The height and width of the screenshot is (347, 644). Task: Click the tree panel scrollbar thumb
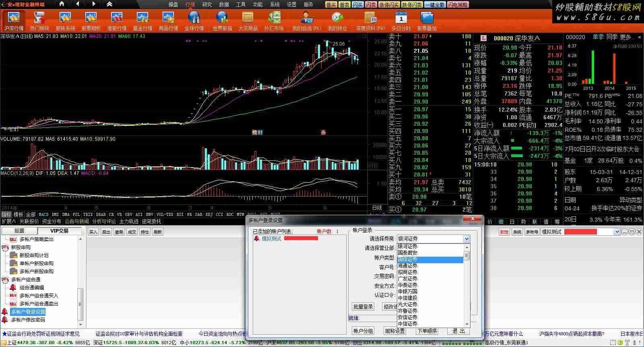80,304
